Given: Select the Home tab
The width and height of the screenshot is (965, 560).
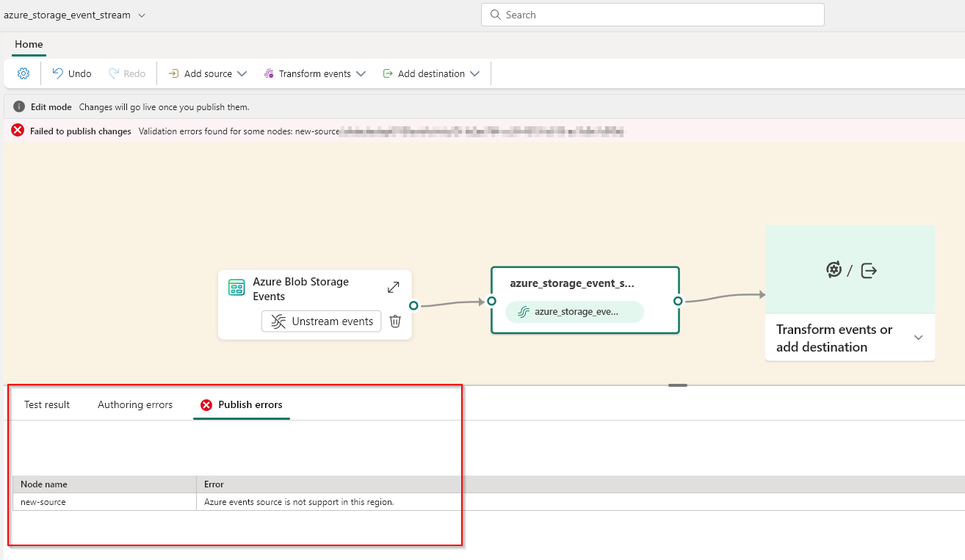Looking at the screenshot, I should (x=29, y=45).
